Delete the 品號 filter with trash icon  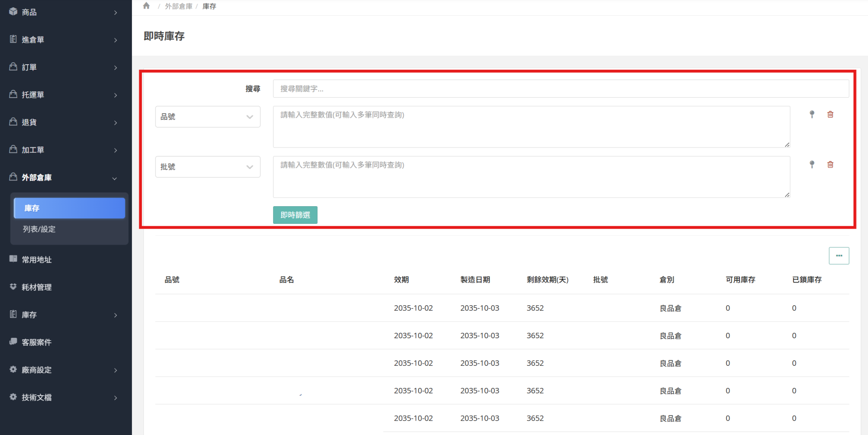(x=830, y=114)
